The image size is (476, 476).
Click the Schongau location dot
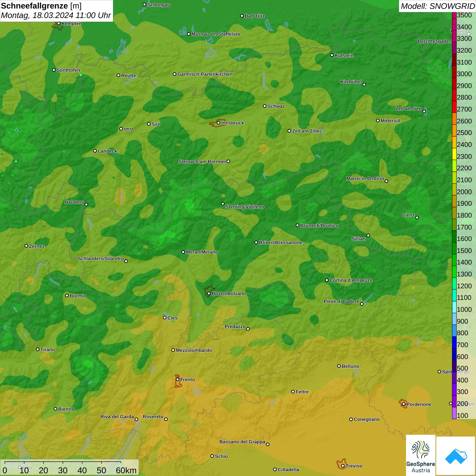click(144, 5)
